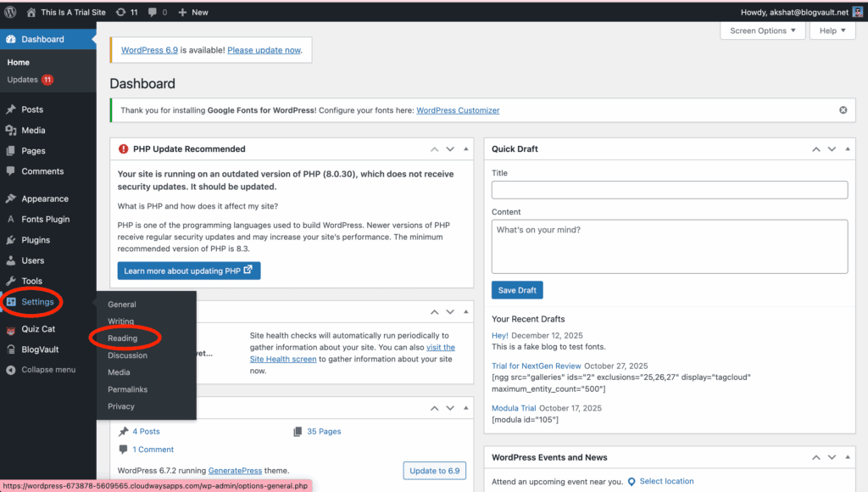868x492 pixels.
Task: Open the Fonts Plugin icon in sidebar
Action: [x=10, y=220]
